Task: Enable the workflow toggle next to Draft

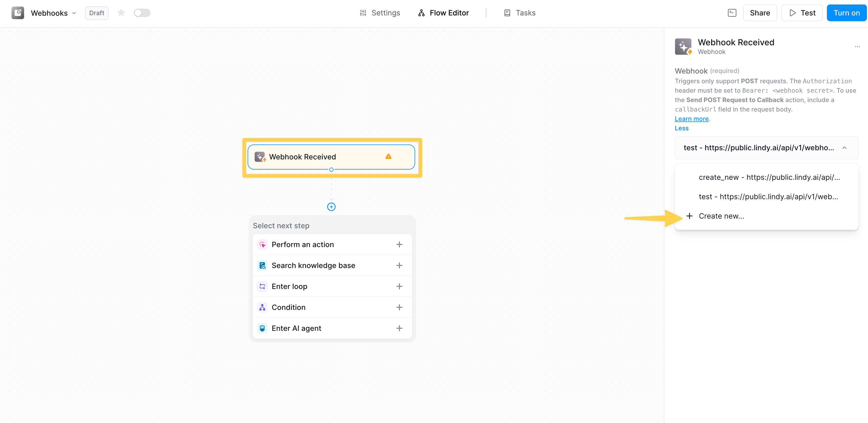Action: (142, 13)
